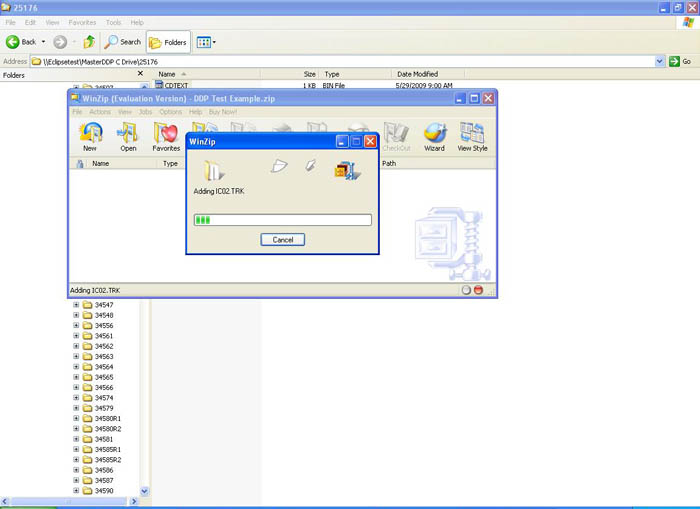This screenshot has height=509, width=700.
Task: Open Explorer Edit menu
Action: tap(30, 22)
